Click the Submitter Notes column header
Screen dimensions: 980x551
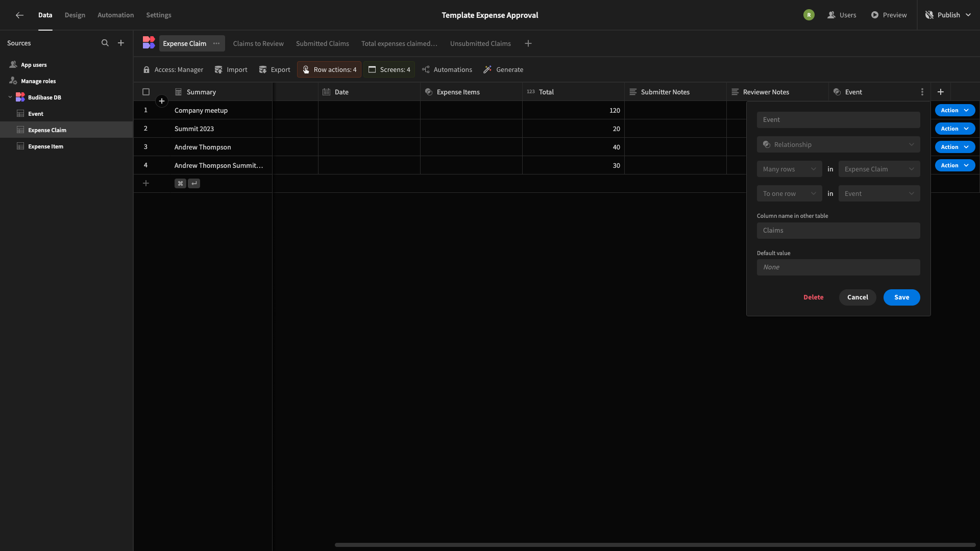pos(675,92)
